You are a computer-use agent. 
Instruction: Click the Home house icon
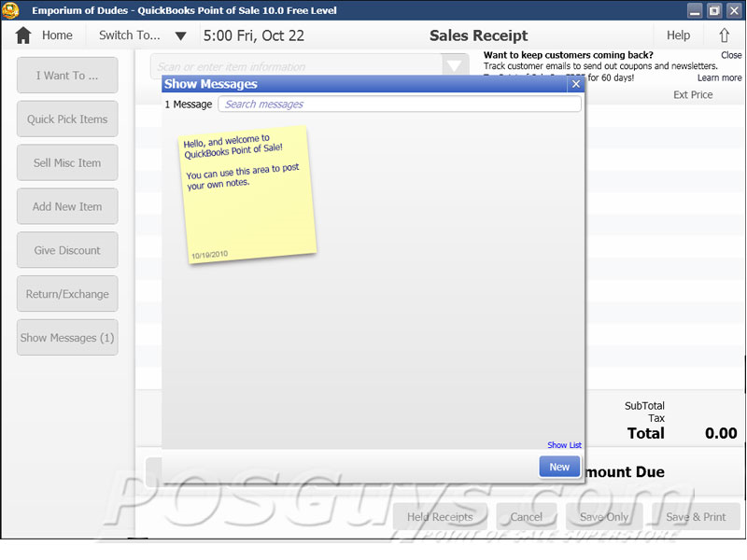click(x=23, y=35)
